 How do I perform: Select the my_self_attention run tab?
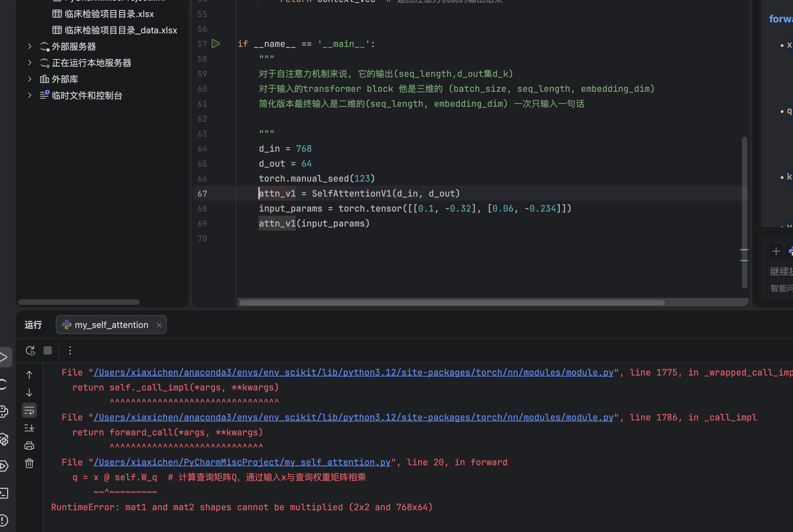point(111,325)
